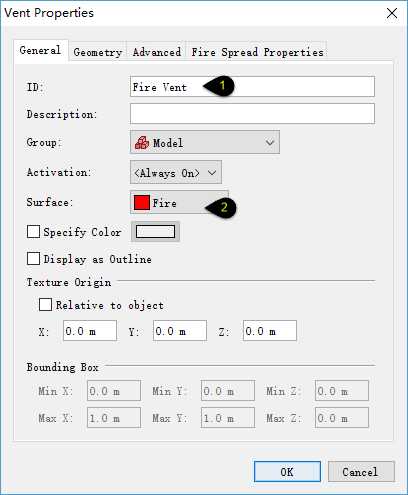
Task: Close the Vent Properties dialog
Action: point(392,13)
